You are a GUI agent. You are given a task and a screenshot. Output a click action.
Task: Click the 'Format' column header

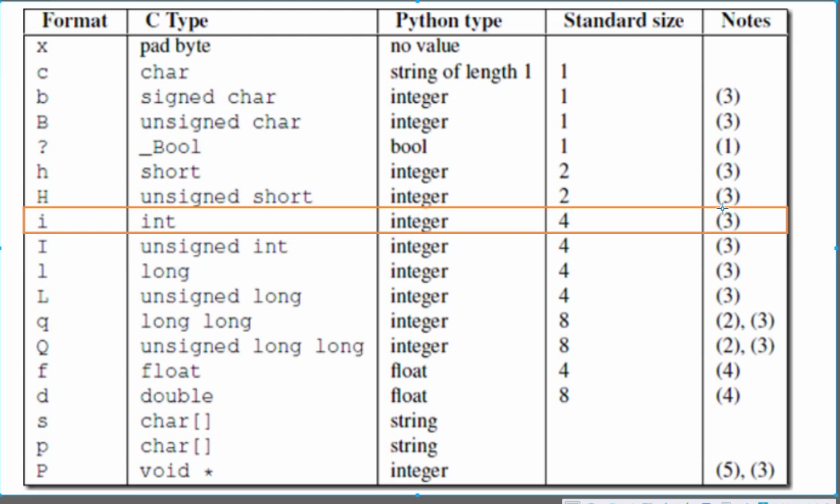[x=75, y=21]
